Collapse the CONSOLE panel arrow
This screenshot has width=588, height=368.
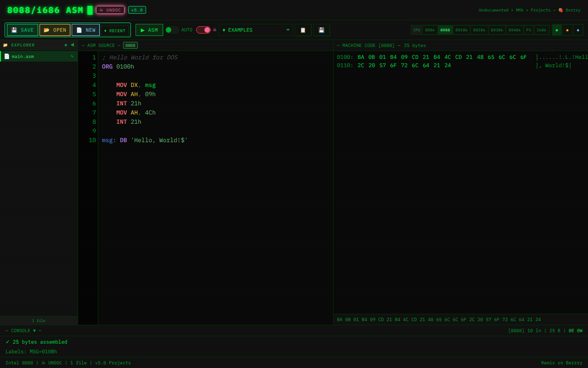(x=34, y=331)
